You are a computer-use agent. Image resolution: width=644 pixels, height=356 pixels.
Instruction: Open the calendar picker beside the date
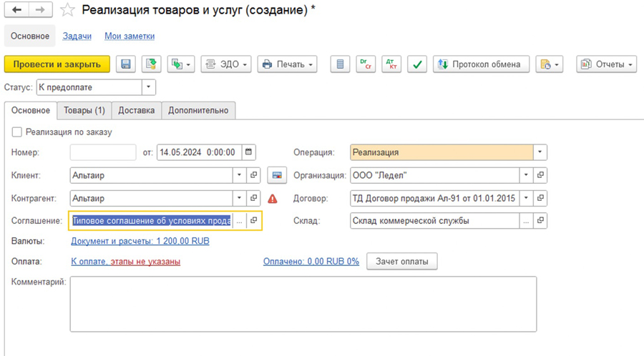click(x=248, y=152)
